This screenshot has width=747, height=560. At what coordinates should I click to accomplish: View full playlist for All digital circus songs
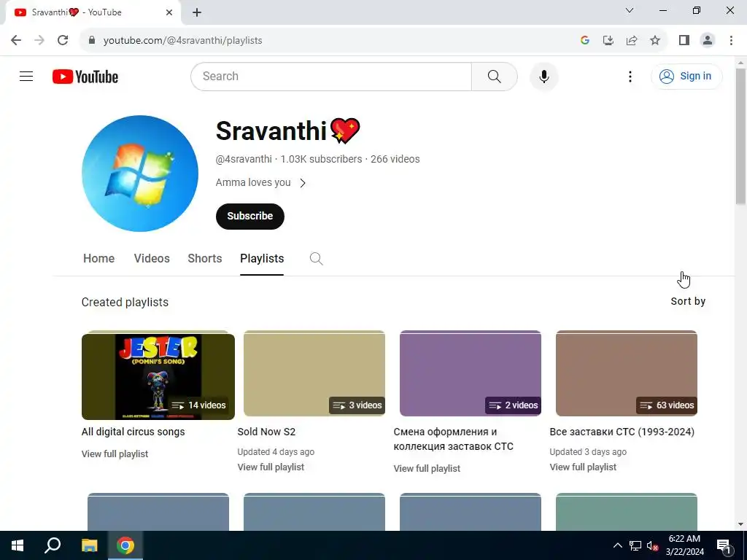coord(115,454)
